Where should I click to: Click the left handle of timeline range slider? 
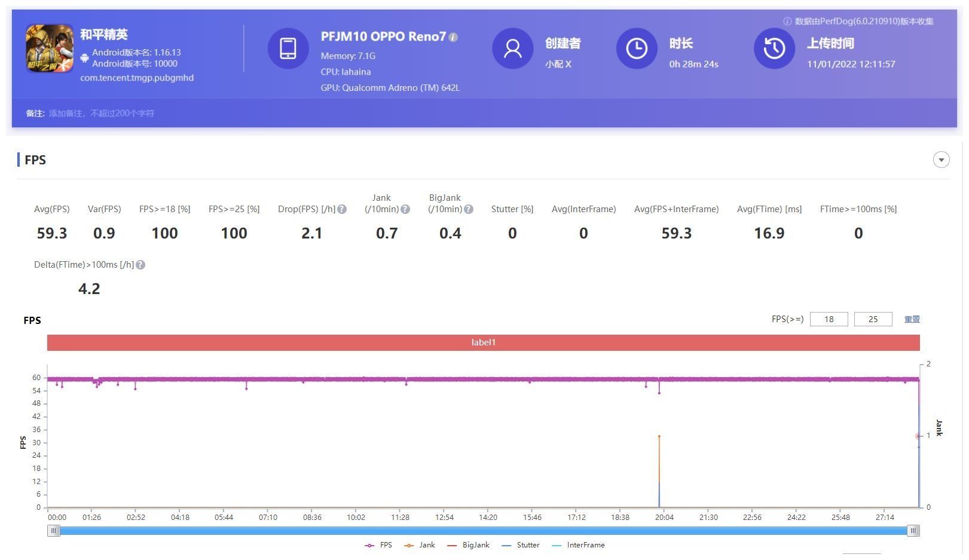(x=54, y=531)
